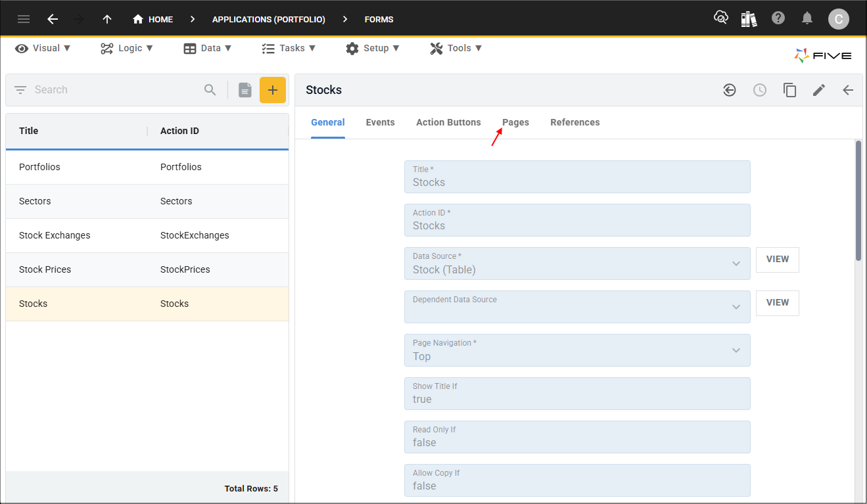
Task: Click the history clock icon
Action: click(x=760, y=90)
